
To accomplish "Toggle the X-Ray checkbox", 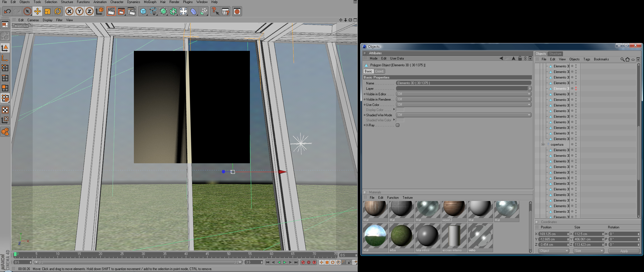I will point(398,125).
